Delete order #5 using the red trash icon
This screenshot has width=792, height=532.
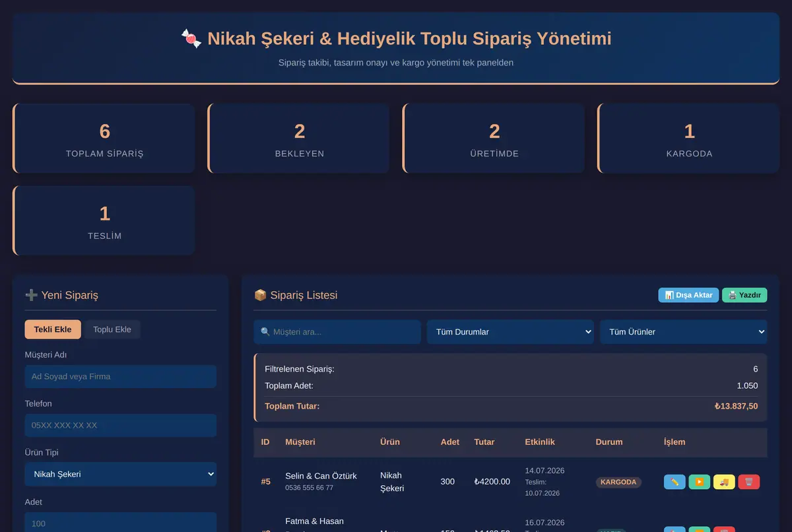point(749,482)
